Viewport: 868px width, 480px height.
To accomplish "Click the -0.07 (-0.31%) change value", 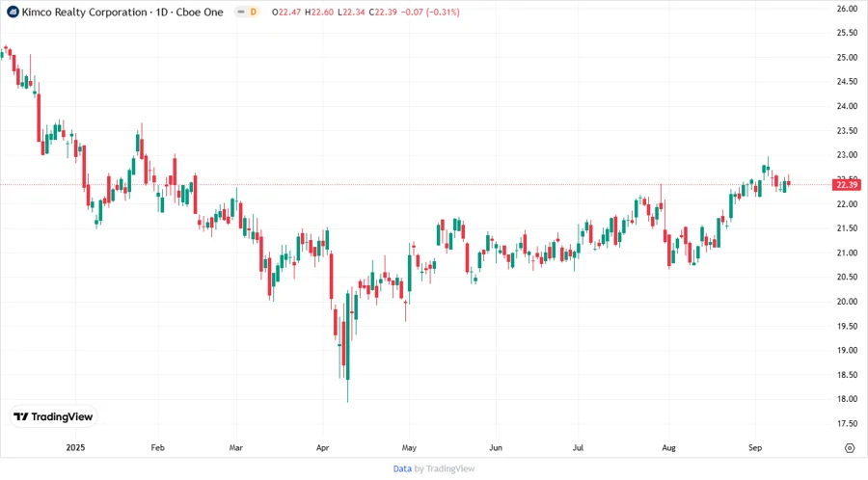I will [x=431, y=12].
